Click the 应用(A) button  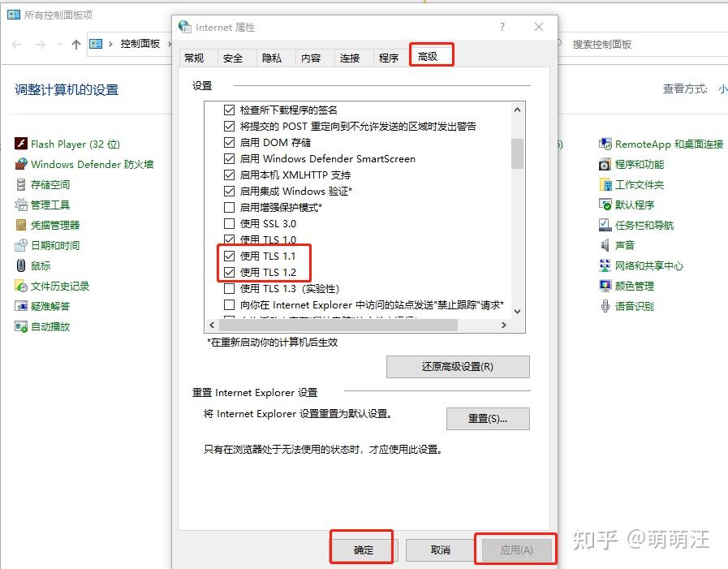pos(515,550)
